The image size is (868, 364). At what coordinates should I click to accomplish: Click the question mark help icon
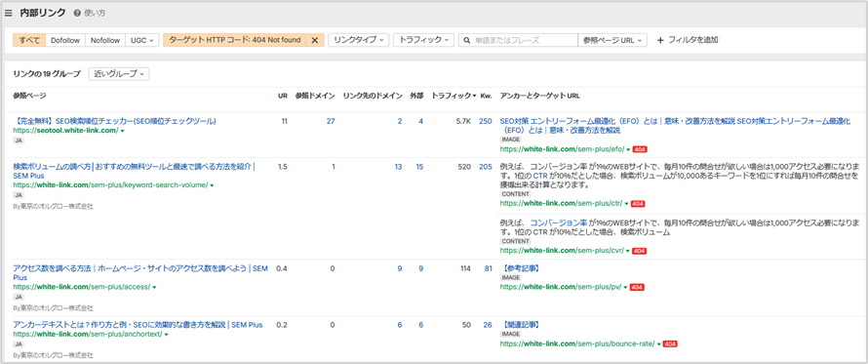[77, 13]
